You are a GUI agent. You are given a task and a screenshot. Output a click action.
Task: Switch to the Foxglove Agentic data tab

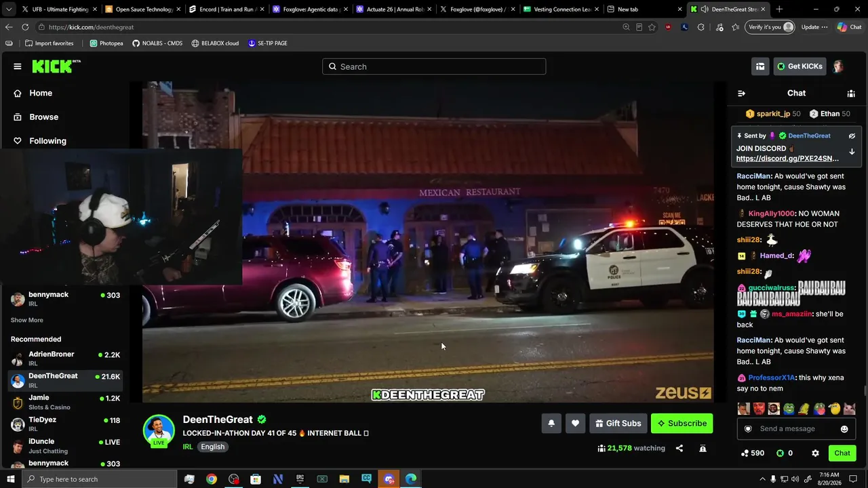pyautogui.click(x=310, y=9)
